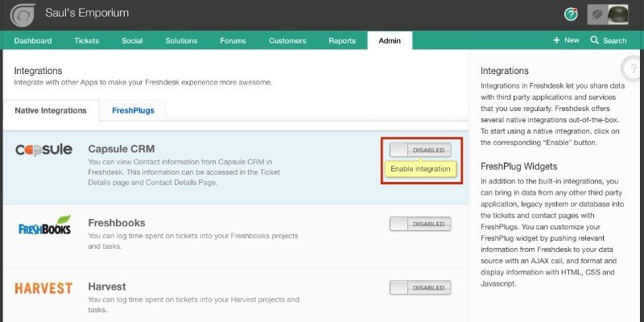
Task: Switch to the FreshPlugs tab
Action: (133, 110)
